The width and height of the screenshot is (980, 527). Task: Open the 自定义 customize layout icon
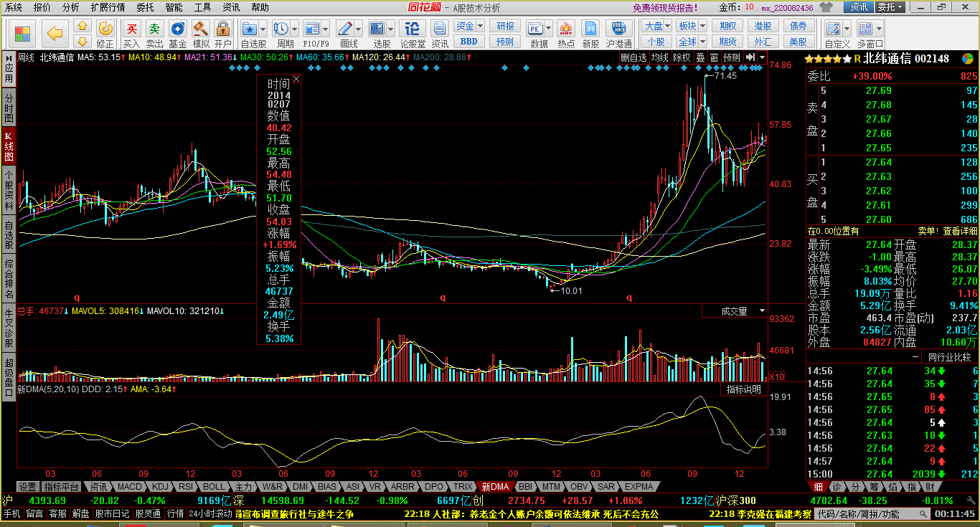[x=833, y=29]
